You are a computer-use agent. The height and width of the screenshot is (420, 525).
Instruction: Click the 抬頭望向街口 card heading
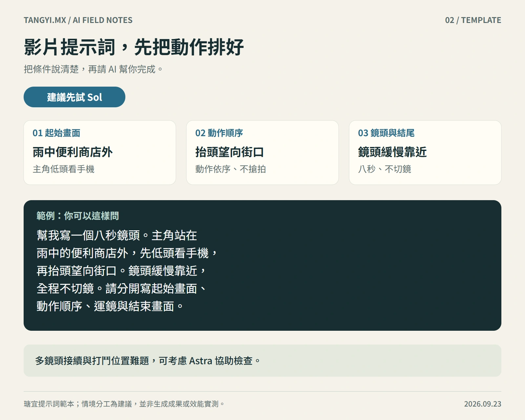click(x=230, y=152)
